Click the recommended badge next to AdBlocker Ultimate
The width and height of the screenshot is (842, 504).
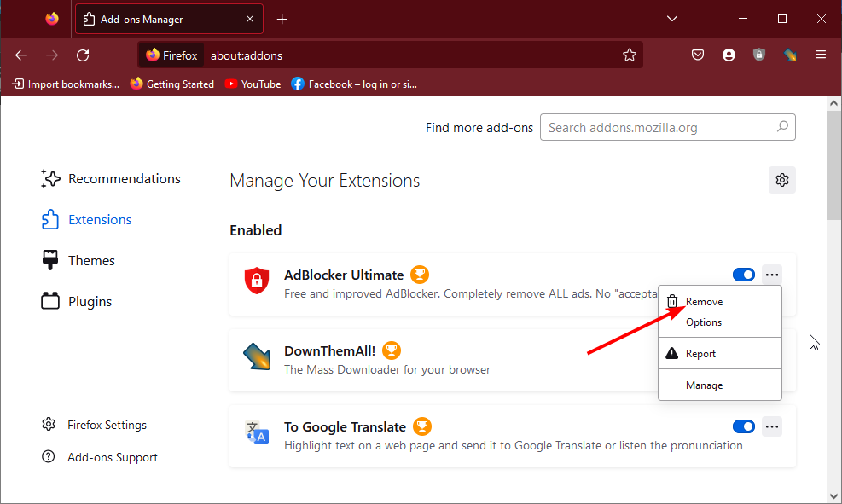420,275
